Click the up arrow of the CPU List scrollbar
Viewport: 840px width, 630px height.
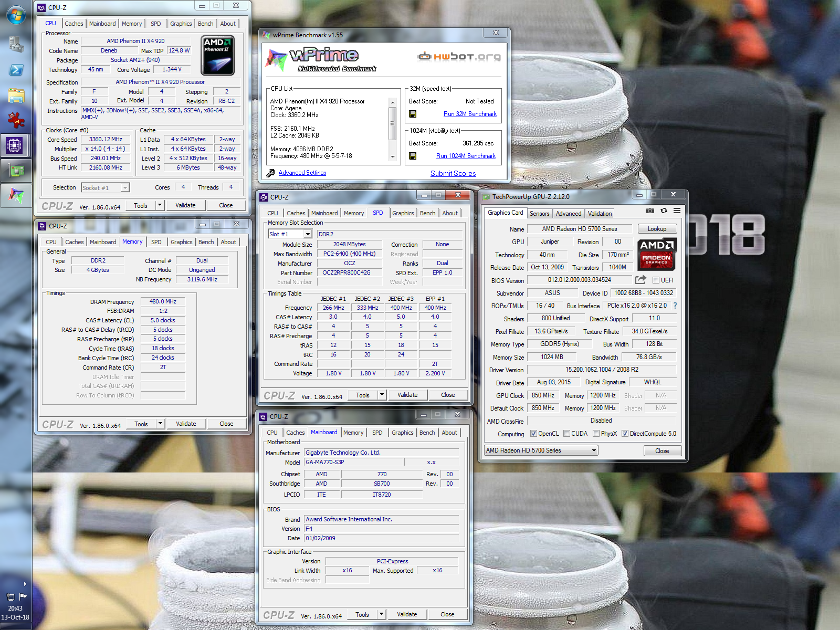point(392,102)
